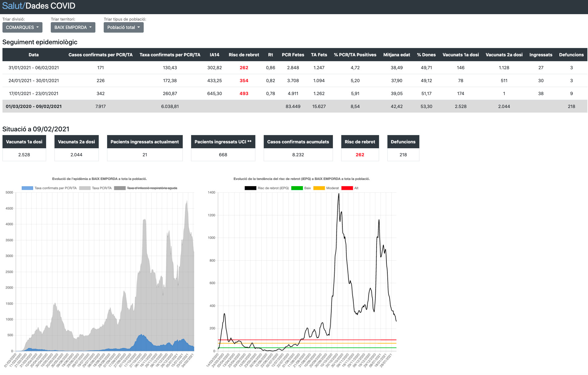The image size is (588, 375).
Task: Click the risc de rebrot tendency chart title
Action: (x=302, y=179)
